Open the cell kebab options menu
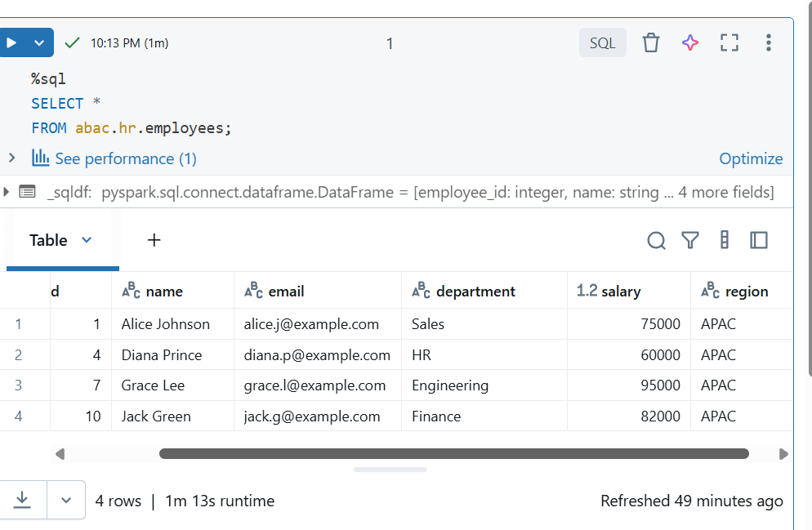The image size is (812, 530). click(x=768, y=43)
